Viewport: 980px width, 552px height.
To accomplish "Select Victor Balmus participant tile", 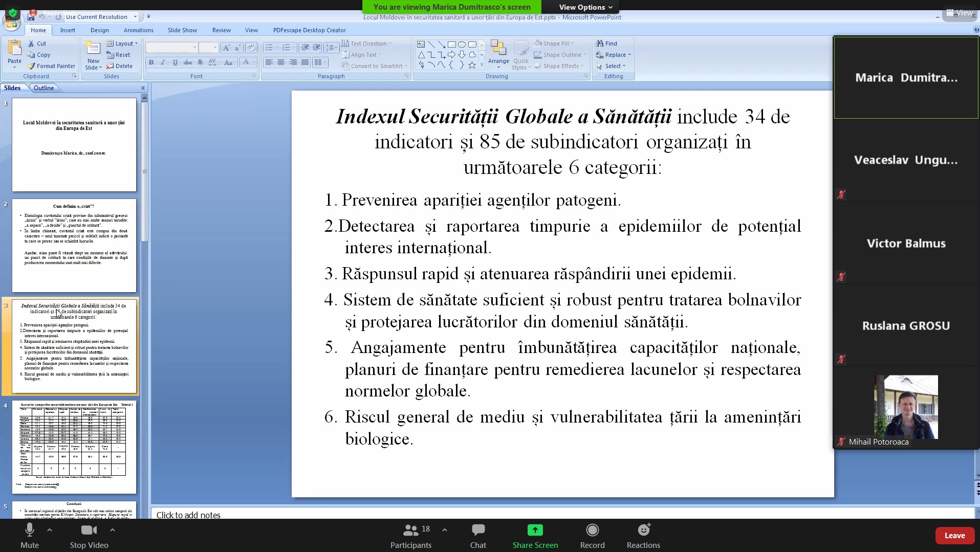I will click(906, 243).
